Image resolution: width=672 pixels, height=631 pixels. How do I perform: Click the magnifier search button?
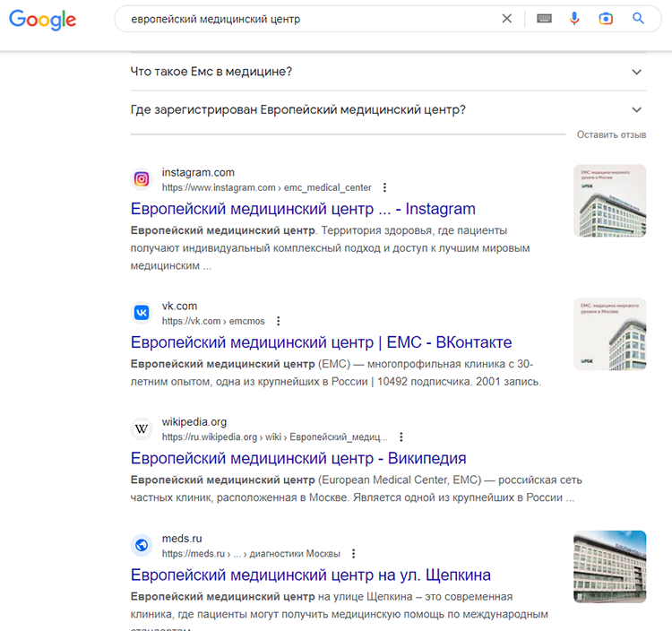click(639, 19)
